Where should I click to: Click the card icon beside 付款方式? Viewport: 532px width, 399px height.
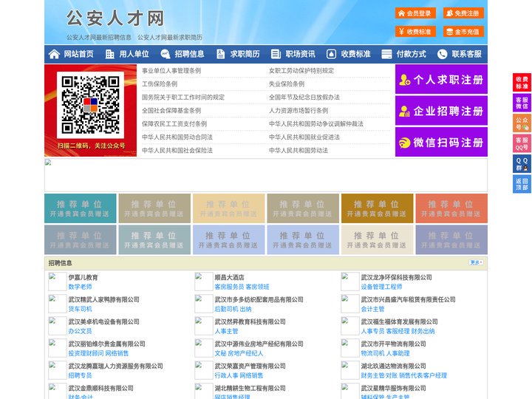[x=386, y=54]
